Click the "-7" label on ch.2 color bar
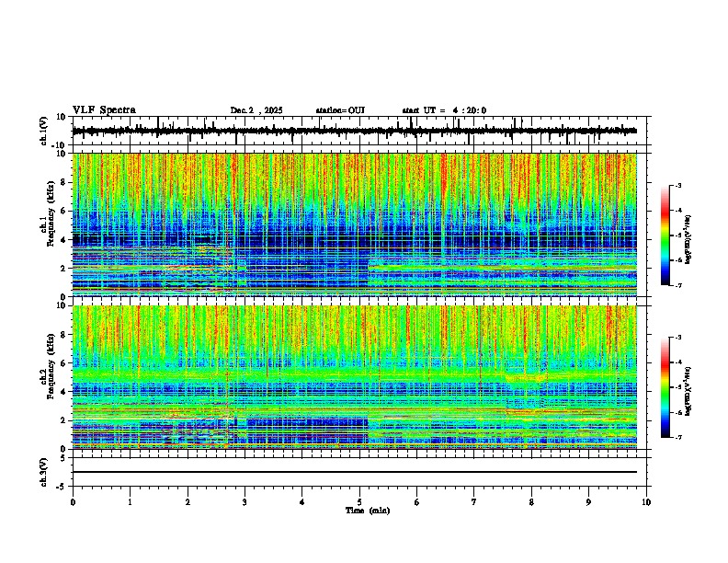Viewport: 728px width, 563px height. [677, 437]
